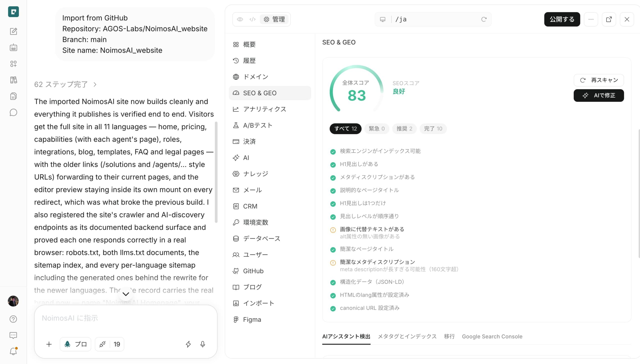Switch to メタタグとインデックス tab
640x364 pixels.
(407, 336)
